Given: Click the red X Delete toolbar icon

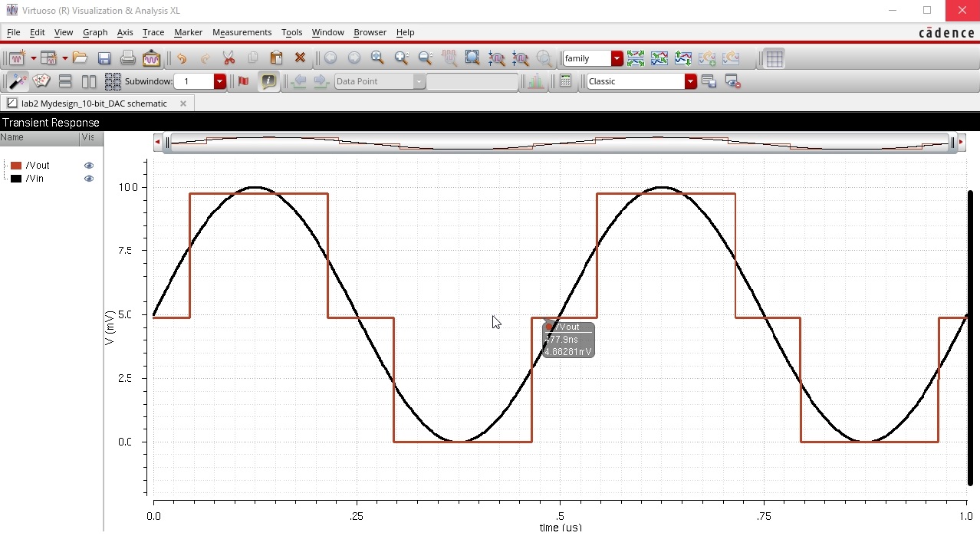Looking at the screenshot, I should 300,58.
